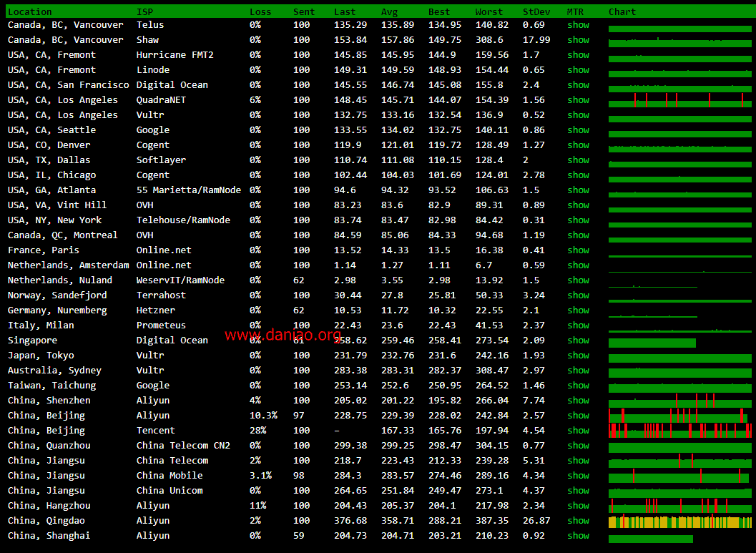Select the Prometeus ISP cell
This screenshot has width=756, height=553.
click(x=161, y=325)
